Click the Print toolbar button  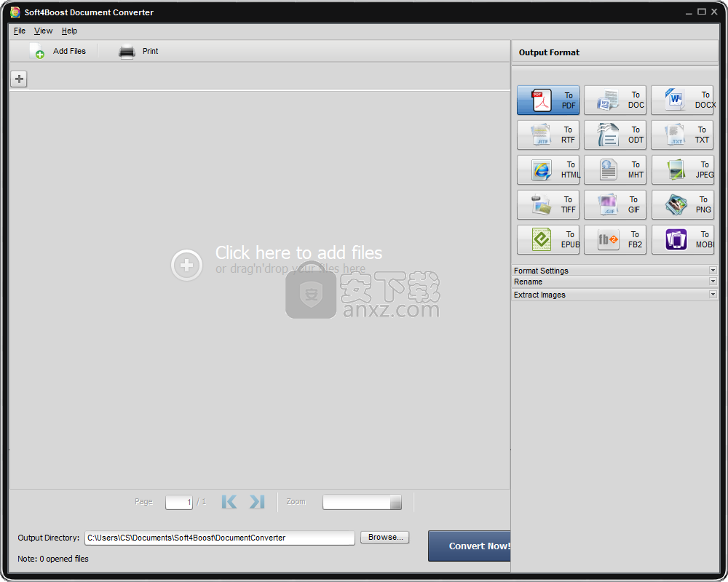point(138,51)
